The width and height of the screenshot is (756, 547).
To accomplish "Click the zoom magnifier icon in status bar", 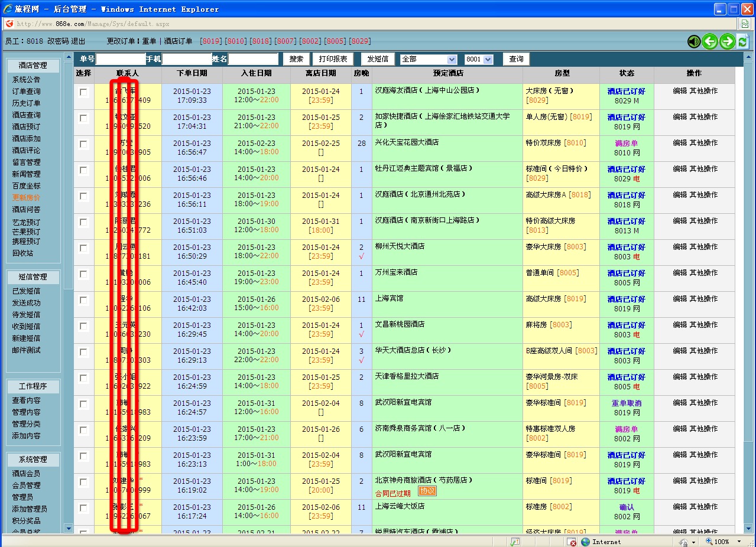I will (x=709, y=542).
